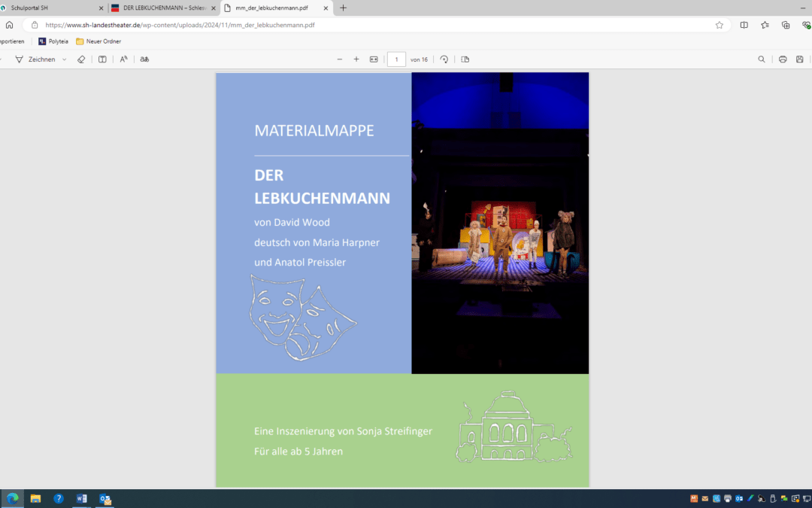Expand the Zeichnen options dropdown arrow
The height and width of the screenshot is (508, 812).
[64, 59]
